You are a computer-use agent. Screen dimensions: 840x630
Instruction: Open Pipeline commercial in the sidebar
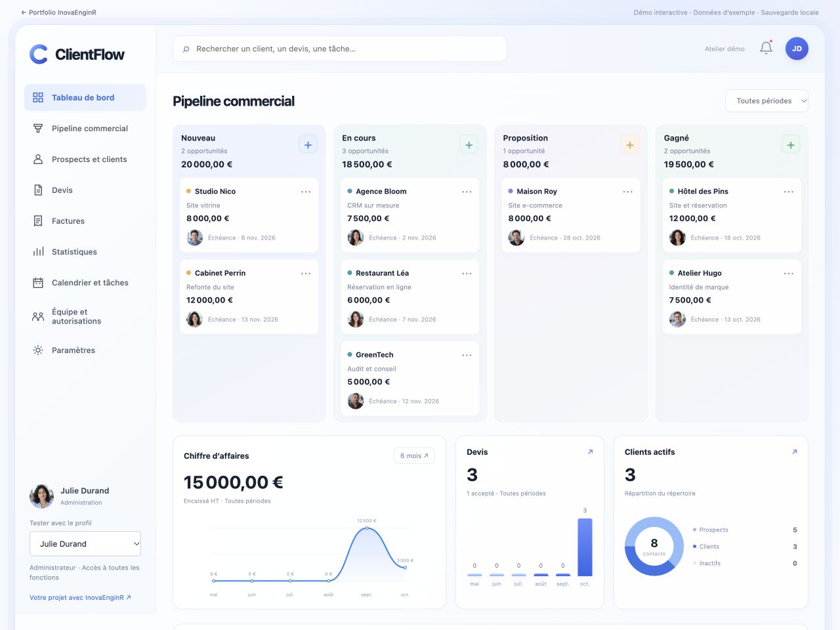(x=85, y=129)
